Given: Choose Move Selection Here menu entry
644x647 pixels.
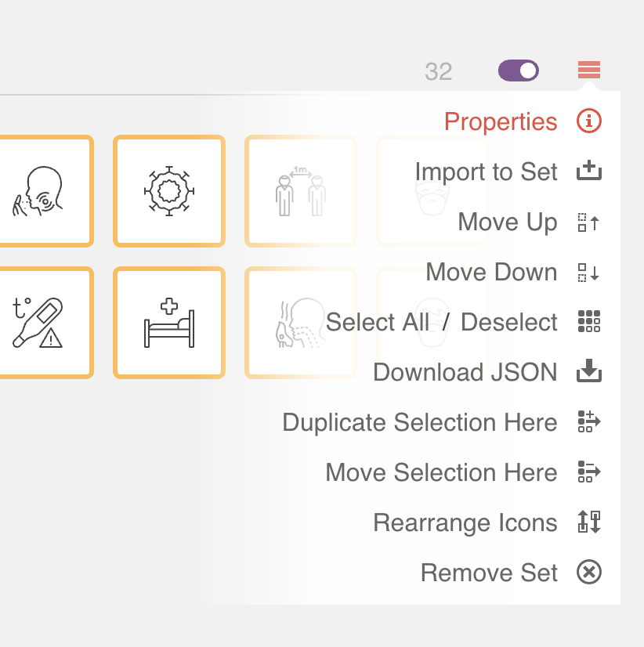Looking at the screenshot, I should tap(441, 472).
